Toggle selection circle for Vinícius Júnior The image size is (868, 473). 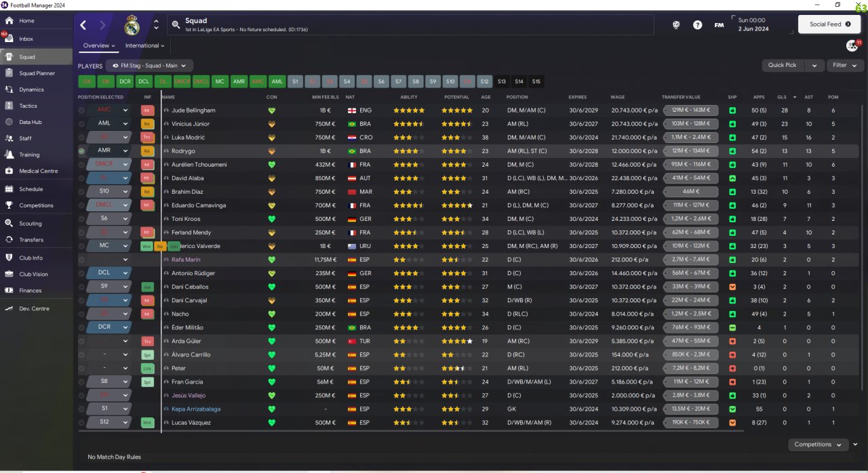[81, 124]
